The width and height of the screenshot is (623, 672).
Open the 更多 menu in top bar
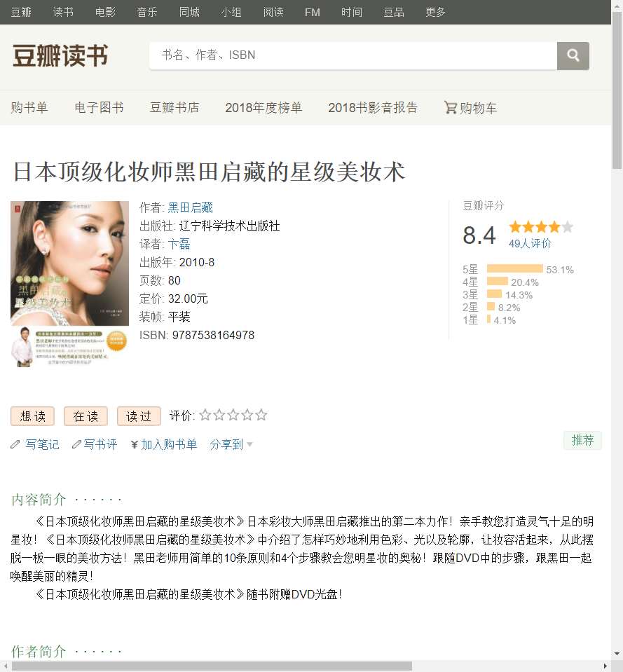tap(435, 12)
